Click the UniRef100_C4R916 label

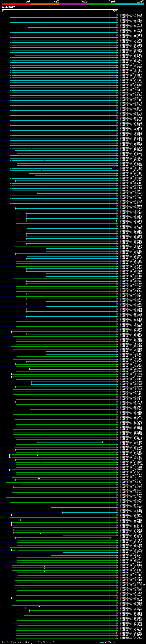[x=131, y=93]
